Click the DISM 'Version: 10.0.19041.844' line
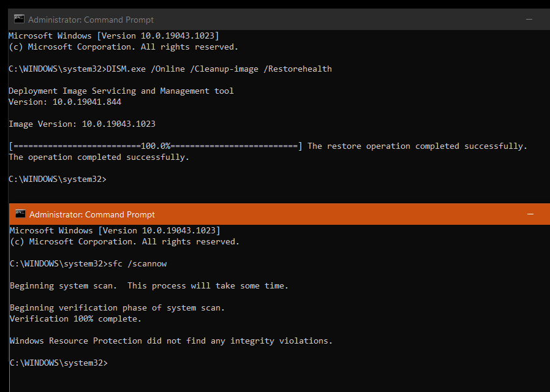 point(65,102)
